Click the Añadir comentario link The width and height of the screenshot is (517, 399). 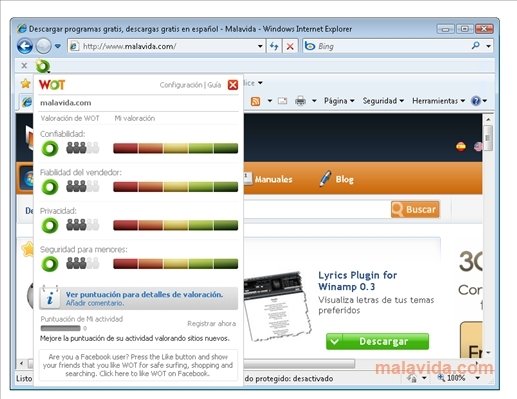[95, 303]
